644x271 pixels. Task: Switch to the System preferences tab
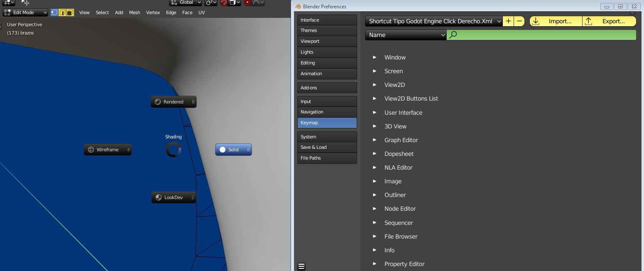(327, 137)
